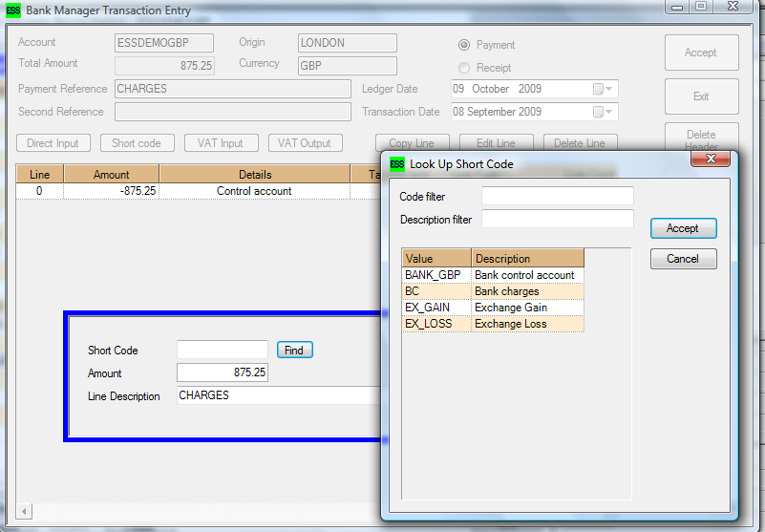Select the EX_GAIN Exchange Gain row
The height and width of the screenshot is (532, 765).
coord(493,308)
